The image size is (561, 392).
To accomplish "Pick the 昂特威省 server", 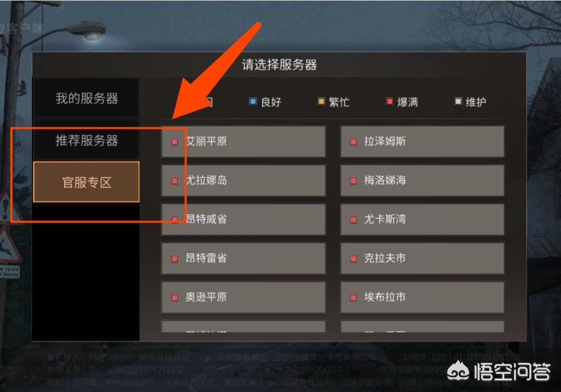I will (244, 219).
